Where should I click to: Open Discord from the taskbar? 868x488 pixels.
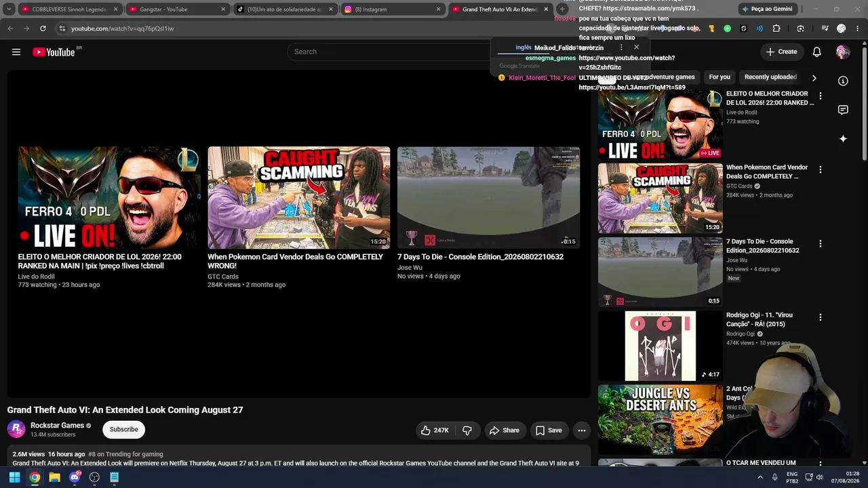point(75,477)
